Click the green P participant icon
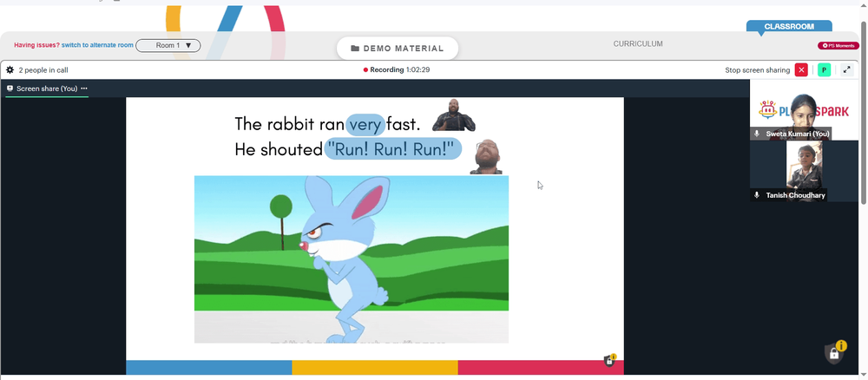 click(x=825, y=69)
